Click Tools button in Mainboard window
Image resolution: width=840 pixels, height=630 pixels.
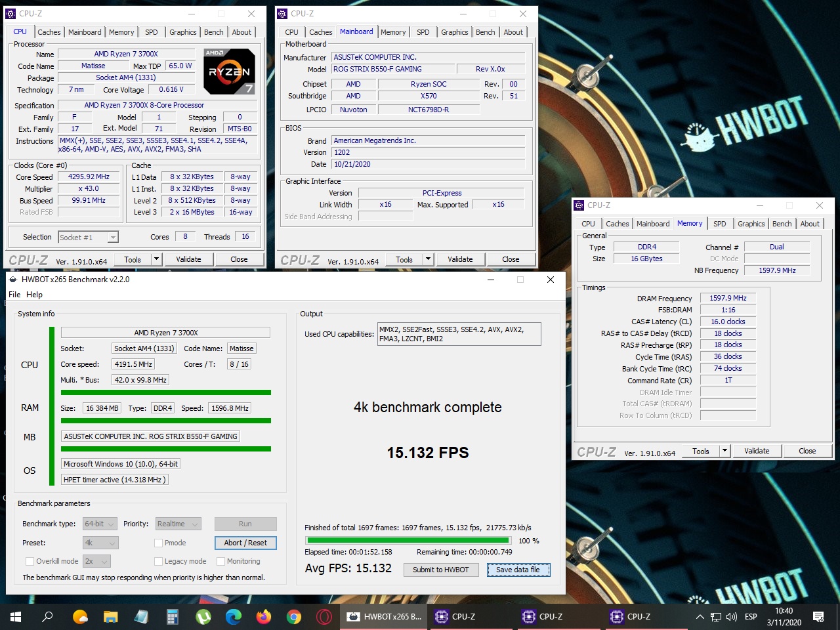(x=404, y=259)
